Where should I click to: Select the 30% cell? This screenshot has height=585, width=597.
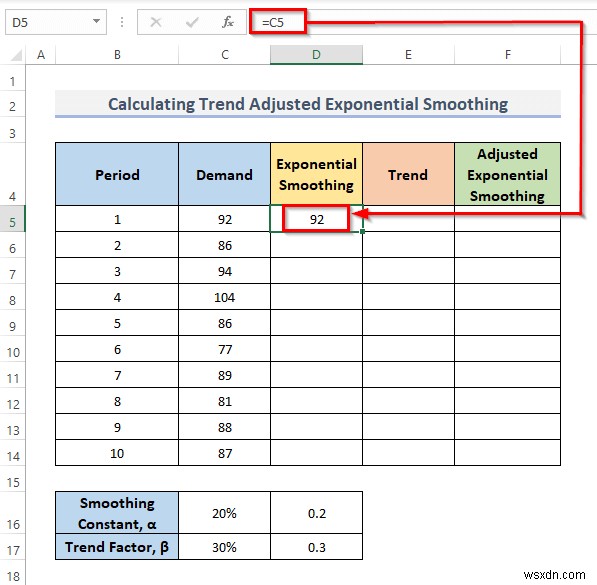(x=225, y=547)
